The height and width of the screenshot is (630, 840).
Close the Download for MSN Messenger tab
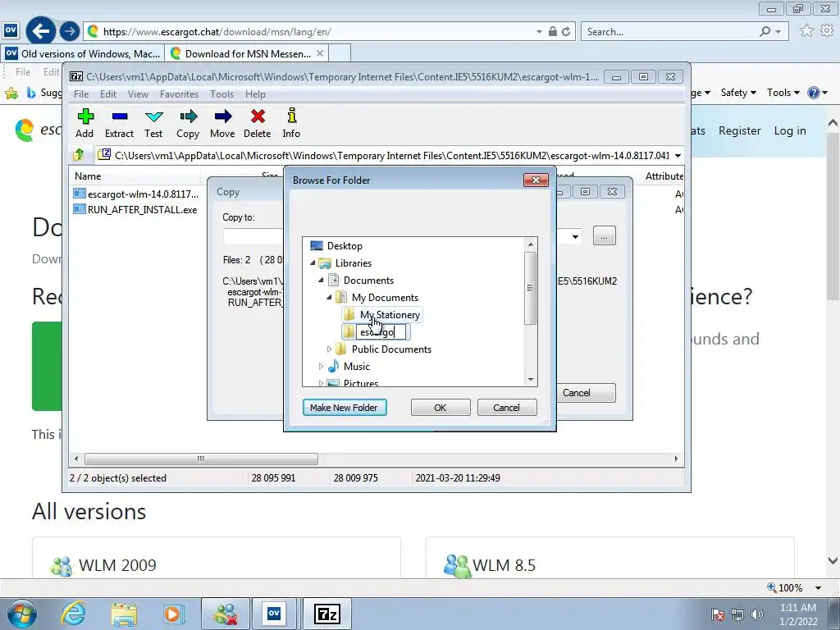(x=320, y=53)
